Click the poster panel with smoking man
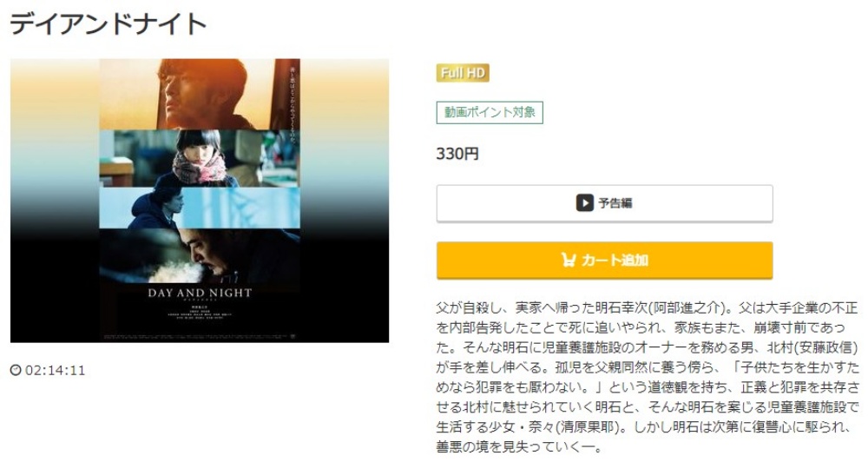This screenshot has width=868, height=462. point(200,256)
